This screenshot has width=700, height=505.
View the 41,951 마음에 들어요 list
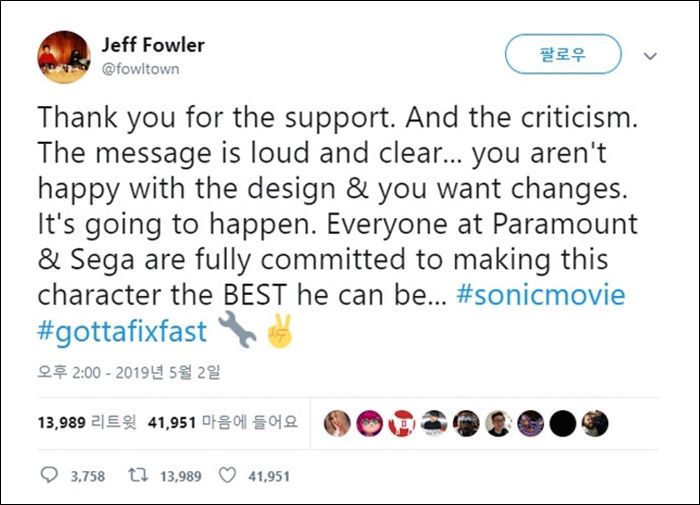(222, 423)
